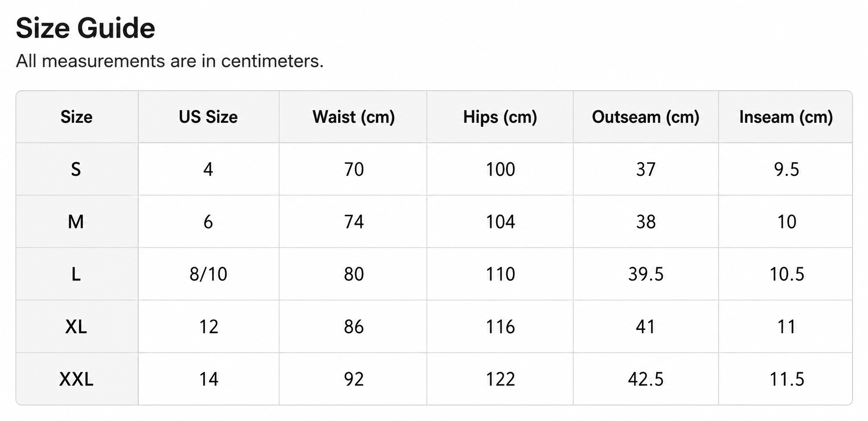Select the XXL size row label
The height and width of the screenshot is (421, 868).
[x=76, y=380]
